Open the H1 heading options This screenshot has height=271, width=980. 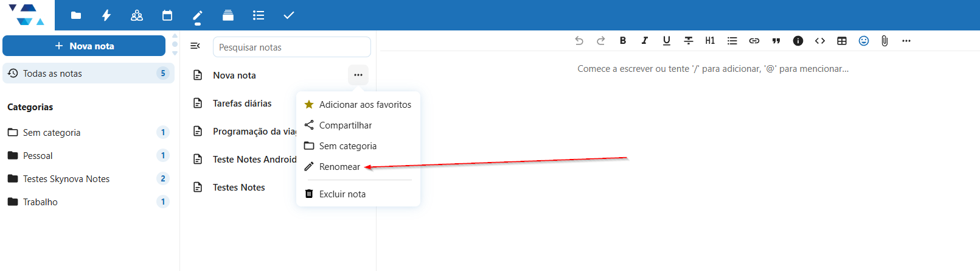710,41
